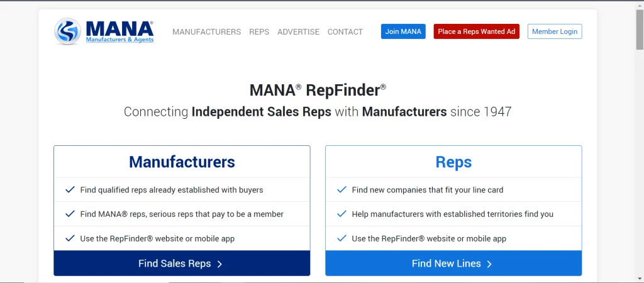This screenshot has height=283, width=644.
Task: Open the REPS navigation item
Action: pyautogui.click(x=259, y=32)
